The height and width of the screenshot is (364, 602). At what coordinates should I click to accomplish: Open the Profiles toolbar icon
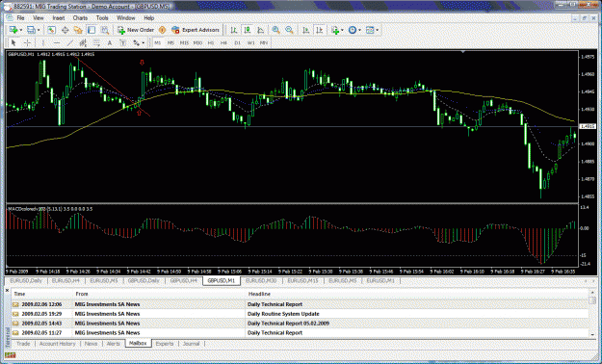(31, 30)
